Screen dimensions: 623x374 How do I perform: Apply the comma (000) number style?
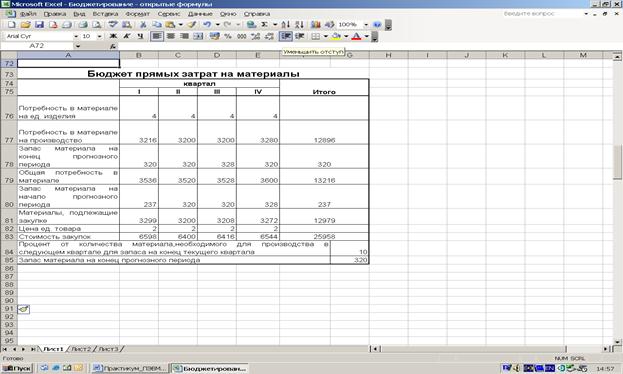click(242, 36)
